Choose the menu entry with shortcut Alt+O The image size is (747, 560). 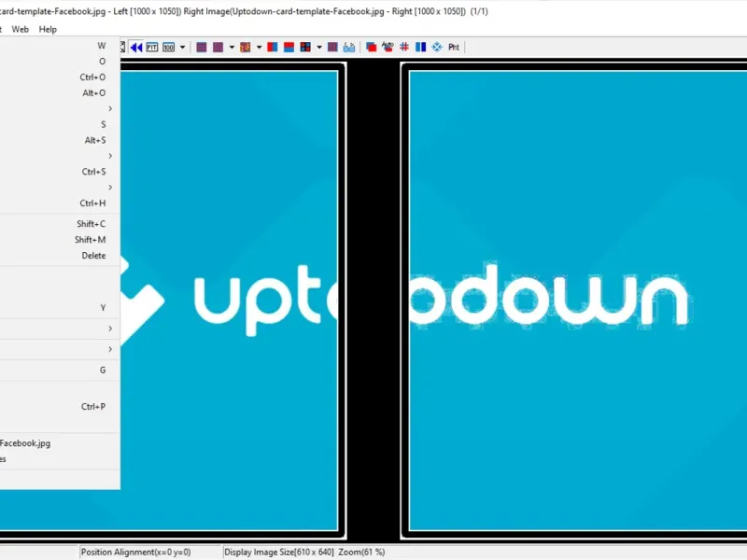point(60,92)
